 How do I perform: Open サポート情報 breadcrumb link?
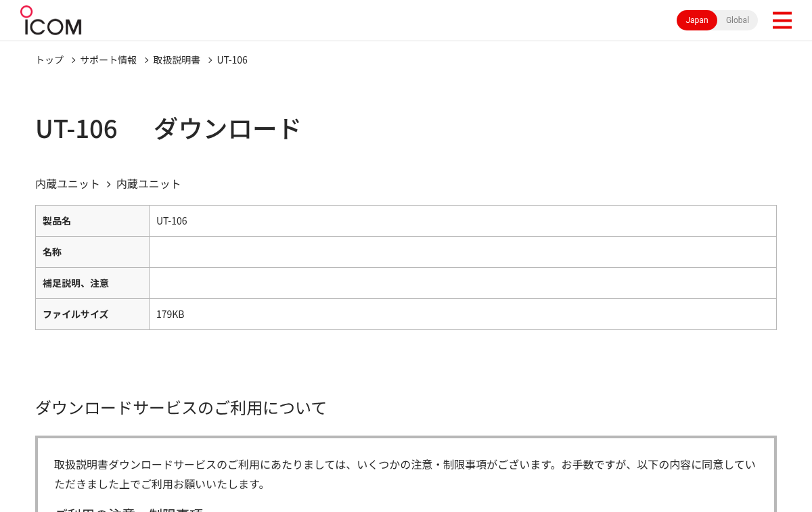108,60
